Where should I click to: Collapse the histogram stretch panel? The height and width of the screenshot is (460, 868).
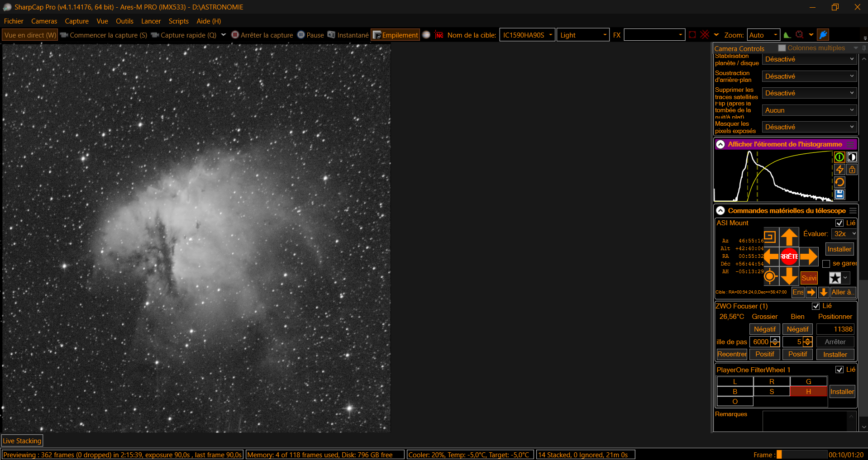coord(720,144)
